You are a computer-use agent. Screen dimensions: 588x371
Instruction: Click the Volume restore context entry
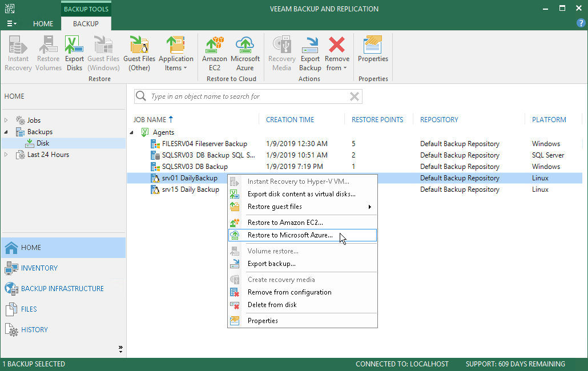click(302, 251)
